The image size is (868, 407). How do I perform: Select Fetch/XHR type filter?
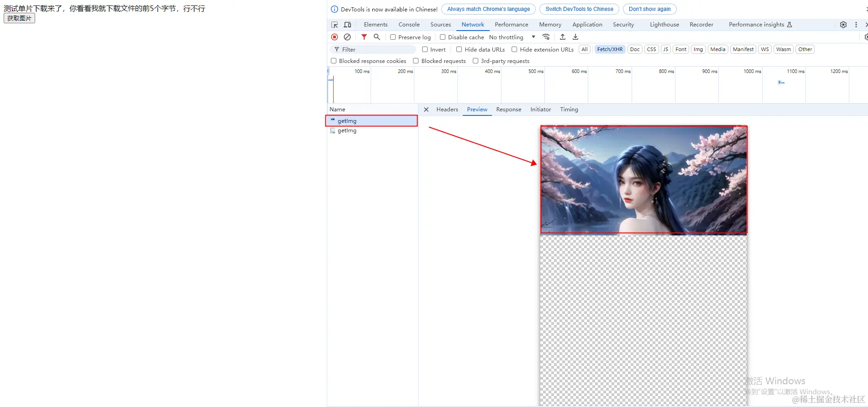pyautogui.click(x=610, y=49)
